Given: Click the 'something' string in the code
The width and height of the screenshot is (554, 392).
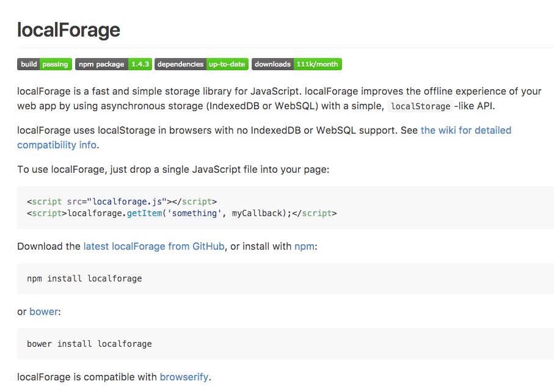Looking at the screenshot, I should tap(194, 213).
